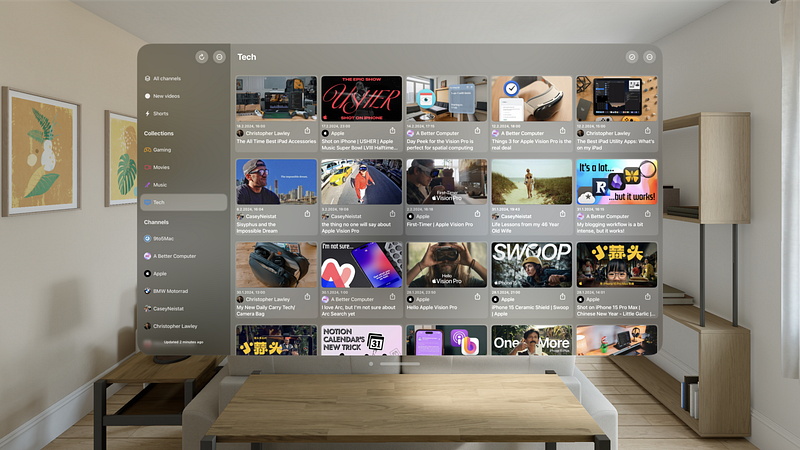The width and height of the screenshot is (800, 450).
Task: Open the Christopher Lawley channel in the sidebar
Action: pyautogui.click(x=184, y=326)
